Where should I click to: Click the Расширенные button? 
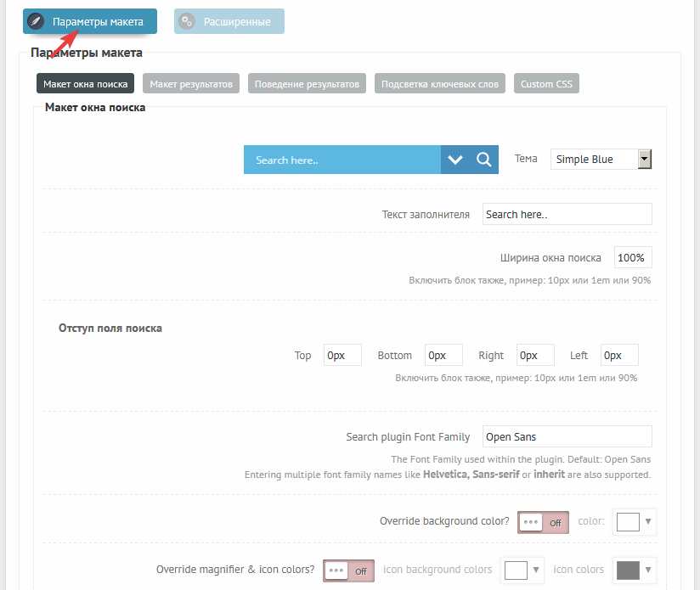229,22
